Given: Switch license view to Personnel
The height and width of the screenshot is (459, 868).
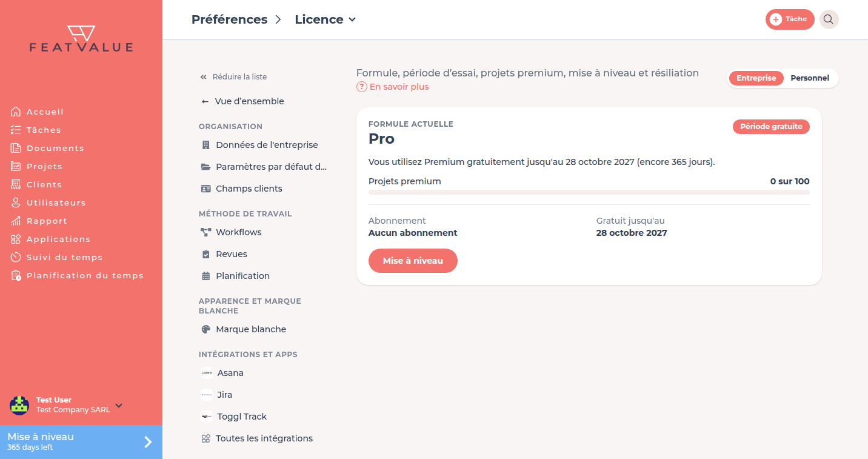Looking at the screenshot, I should pos(810,78).
